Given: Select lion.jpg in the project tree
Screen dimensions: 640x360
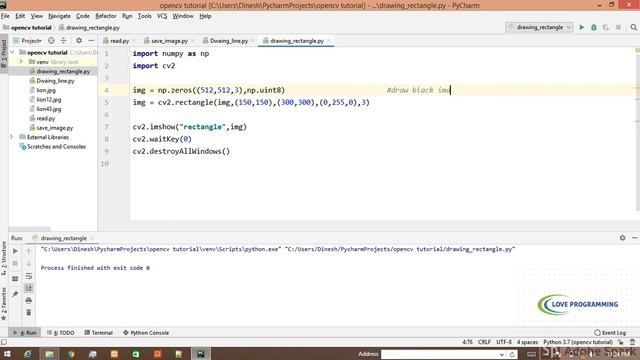Looking at the screenshot, I should coord(46,90).
